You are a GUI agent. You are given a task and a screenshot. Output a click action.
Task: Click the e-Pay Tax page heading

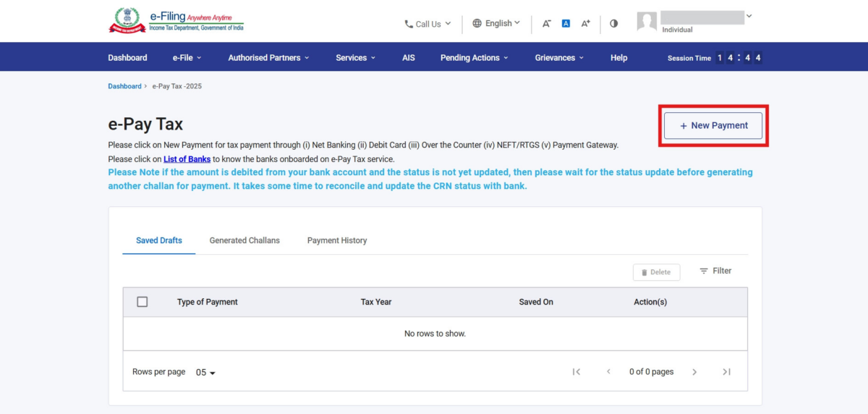[145, 124]
